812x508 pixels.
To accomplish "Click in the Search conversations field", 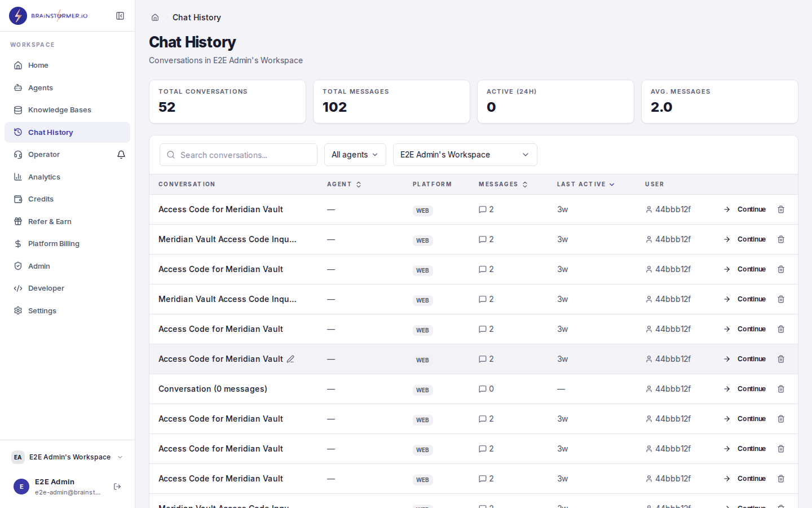I will 239,155.
